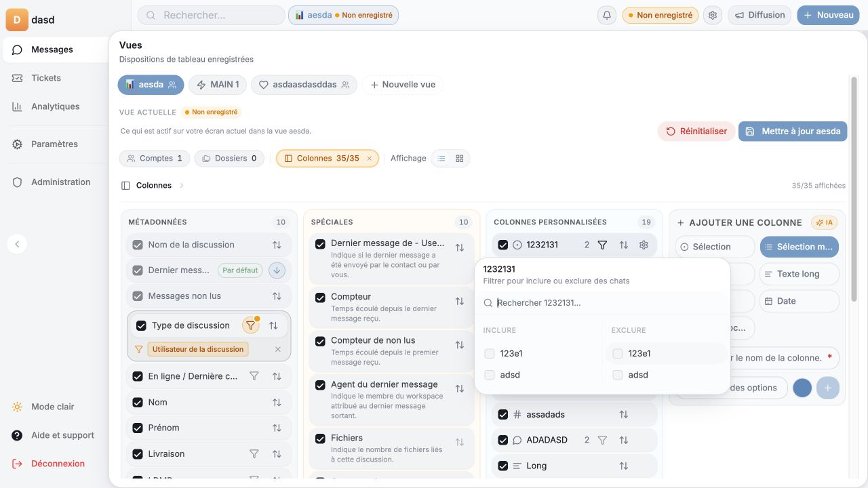Click sort arrows for Type de discussion
The width and height of the screenshot is (868, 488).
click(x=273, y=325)
